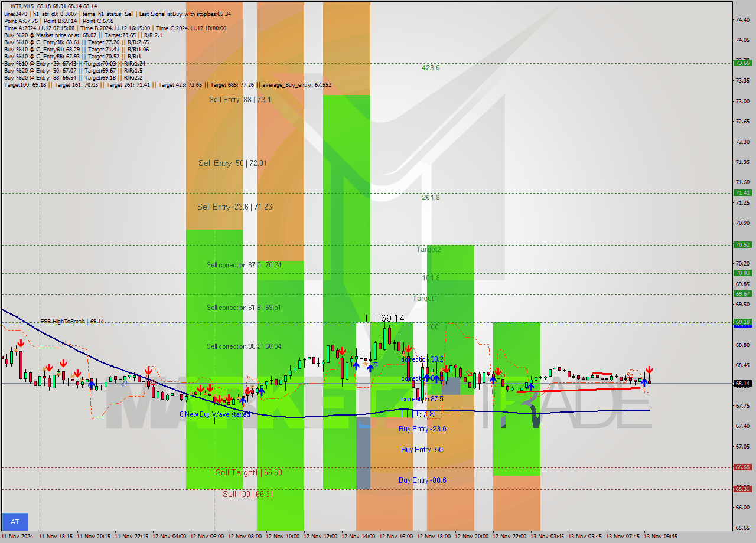The width and height of the screenshot is (756, 543).
Task: Select the red sell arrow above last candle
Action: coord(649,370)
